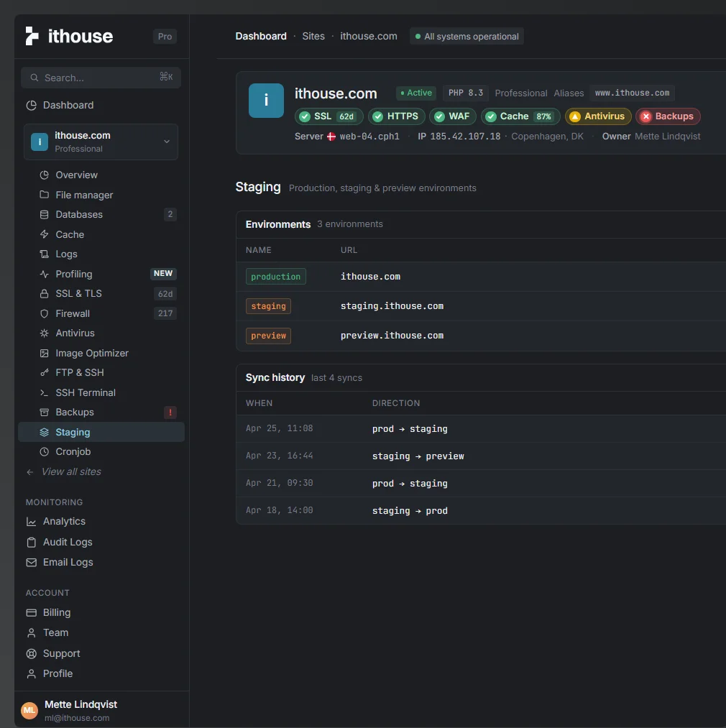Click the Logs scroll icon

(x=44, y=254)
